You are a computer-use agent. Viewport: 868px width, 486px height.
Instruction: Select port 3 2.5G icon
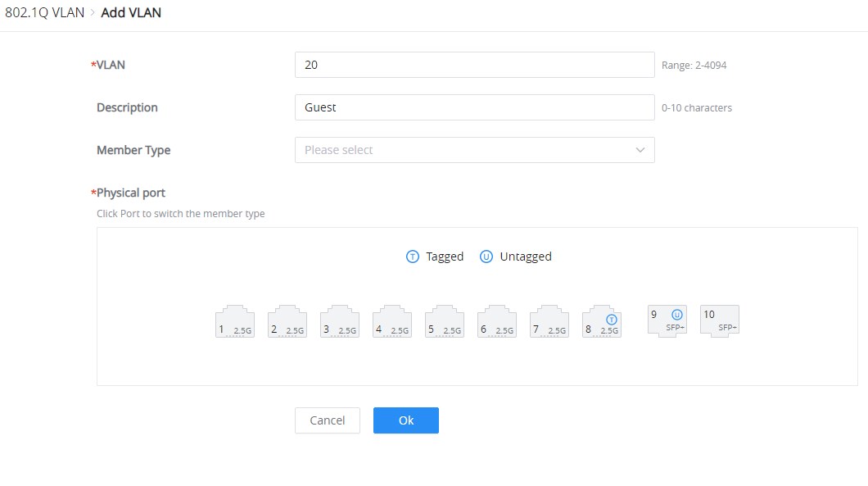pyautogui.click(x=339, y=321)
